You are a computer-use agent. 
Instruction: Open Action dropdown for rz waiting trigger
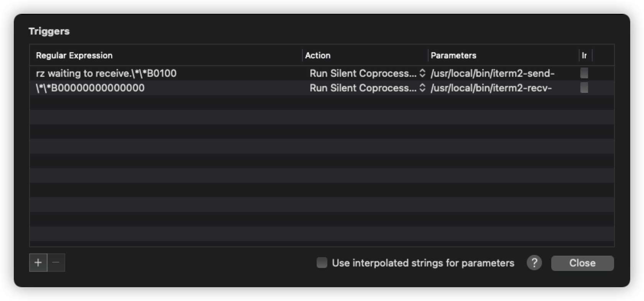(x=367, y=73)
